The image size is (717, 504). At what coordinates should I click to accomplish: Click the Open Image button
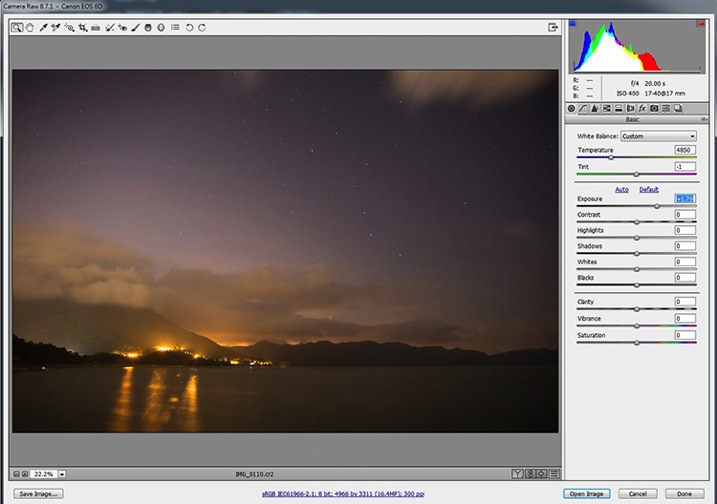coord(587,493)
